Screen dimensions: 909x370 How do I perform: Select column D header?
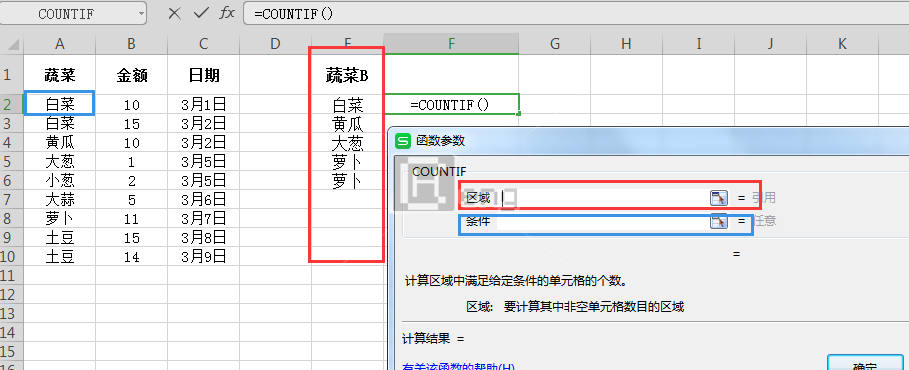tap(275, 43)
